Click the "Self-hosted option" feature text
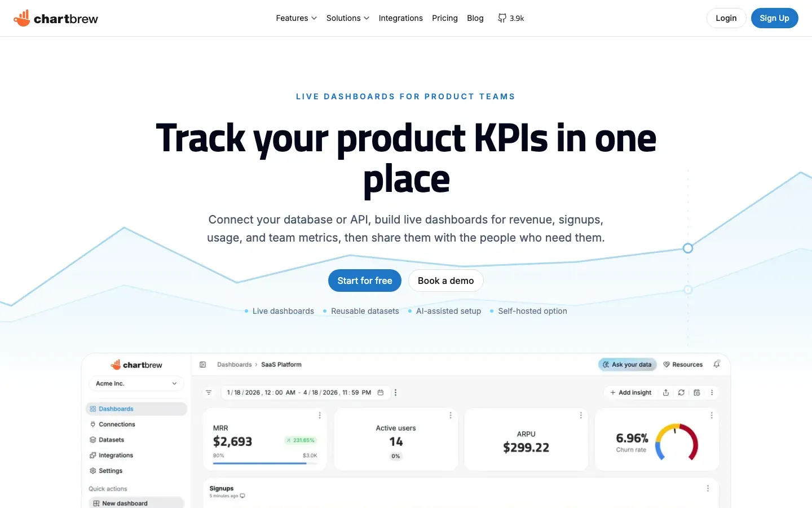The image size is (812, 508). (x=532, y=311)
